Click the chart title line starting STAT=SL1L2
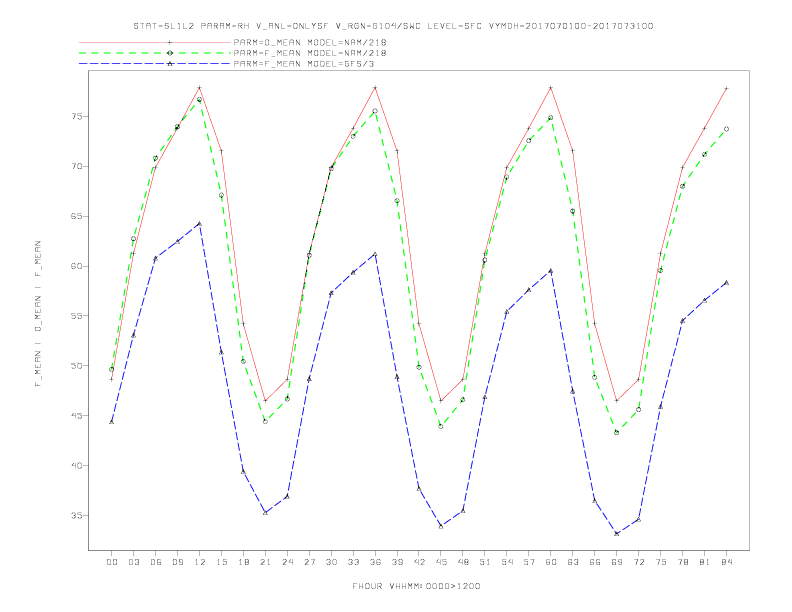Image resolution: width=792 pixels, height=612 pixels. [x=393, y=26]
